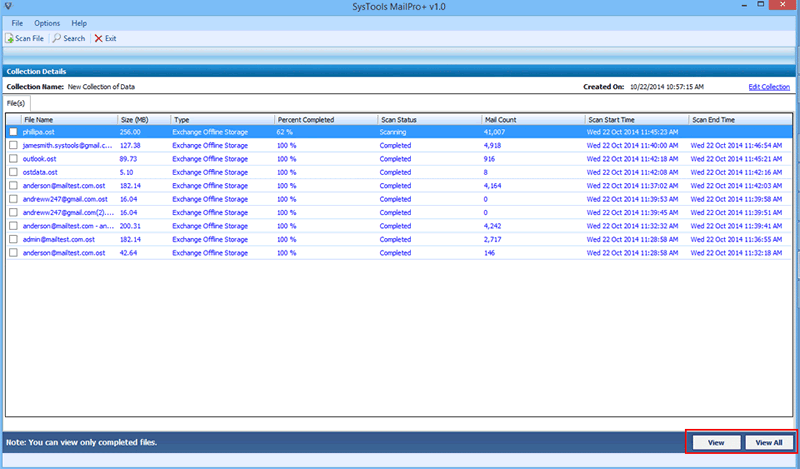Screen dimensions: 800x469
Task: Open the Help menu
Action: tap(79, 23)
